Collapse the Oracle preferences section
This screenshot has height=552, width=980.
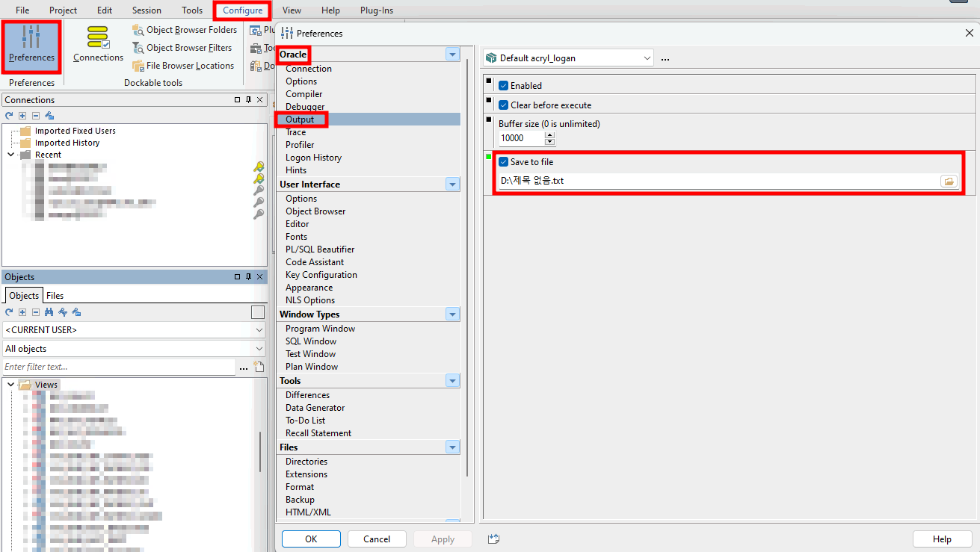click(452, 55)
